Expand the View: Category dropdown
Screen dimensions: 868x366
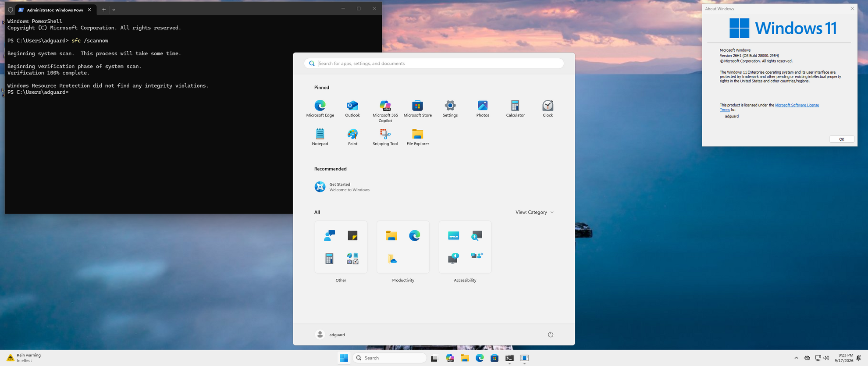(534, 212)
